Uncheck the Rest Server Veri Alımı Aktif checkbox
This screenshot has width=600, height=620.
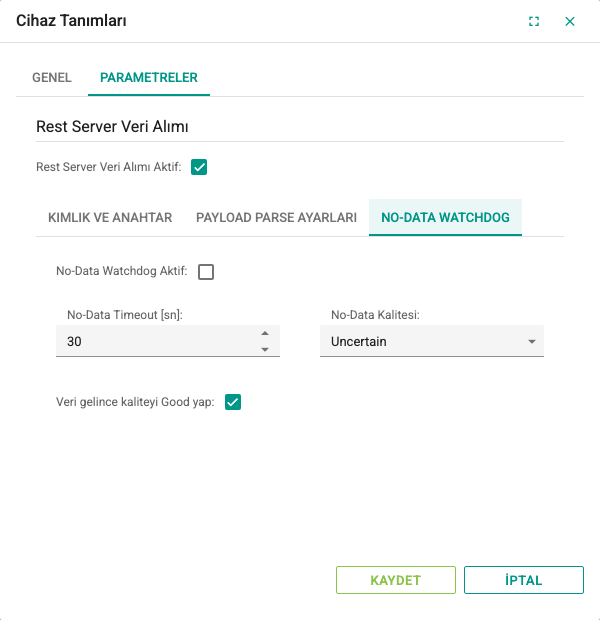pyautogui.click(x=199, y=167)
